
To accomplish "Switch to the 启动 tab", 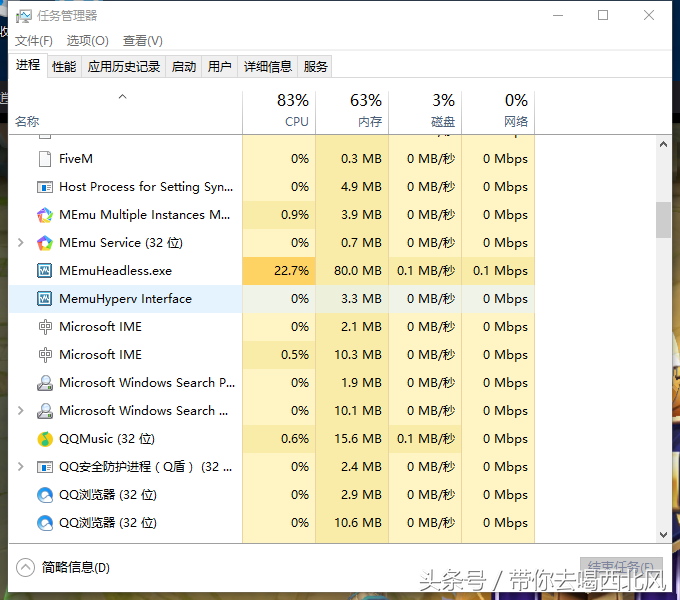I will click(x=184, y=67).
